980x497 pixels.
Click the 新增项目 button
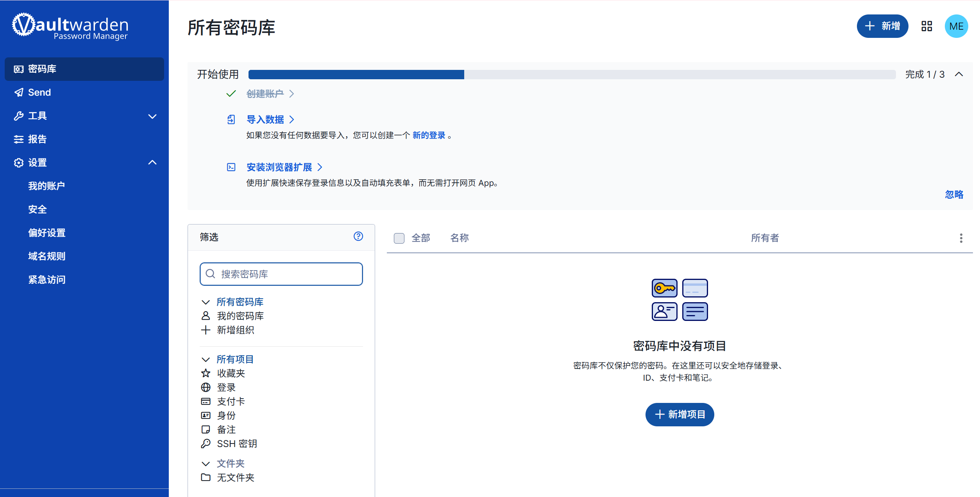tap(679, 414)
